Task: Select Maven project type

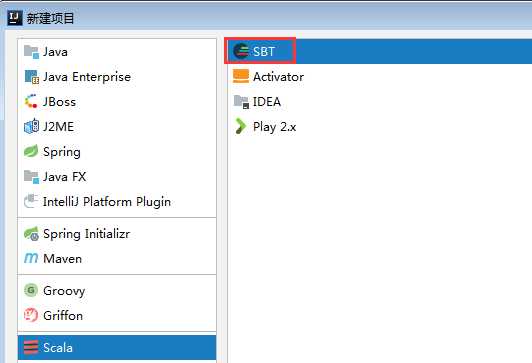Action: [117, 259]
